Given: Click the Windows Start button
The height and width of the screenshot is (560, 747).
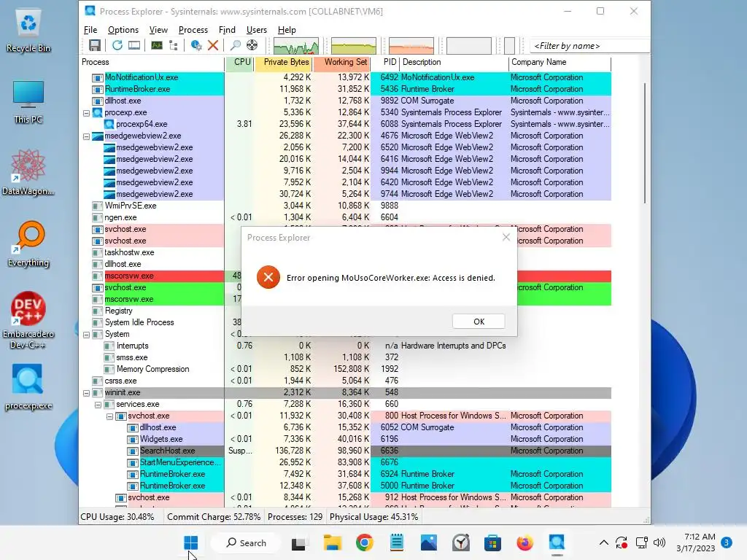Looking at the screenshot, I should 190,542.
